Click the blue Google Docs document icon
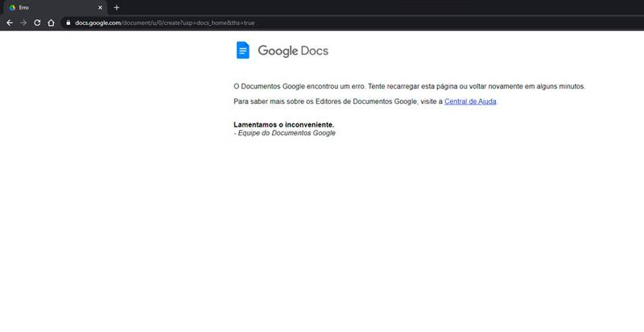644x332 pixels. click(x=243, y=50)
